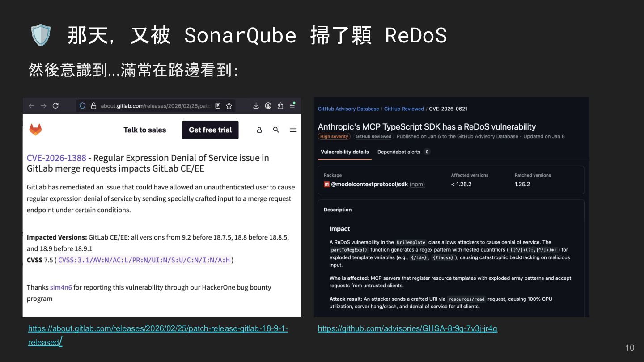This screenshot has height=362, width=644.
Task: Click the 'Description' heading
Action: click(x=338, y=210)
